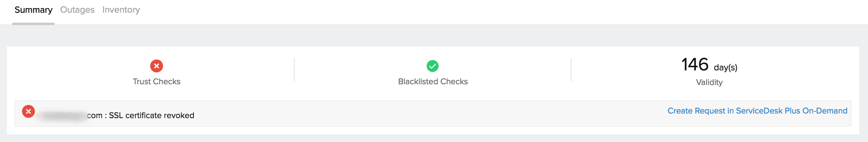Click the divider between Blacklisted Checks and Validity

571,70
